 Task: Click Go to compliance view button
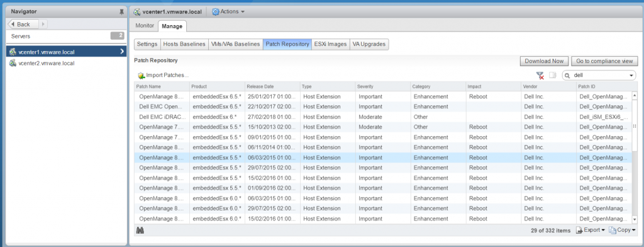(x=604, y=61)
